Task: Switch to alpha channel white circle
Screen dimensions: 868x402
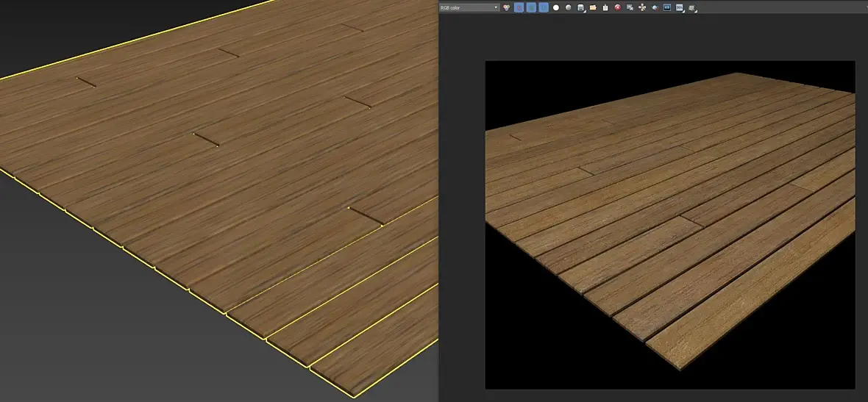Action: 556,7
